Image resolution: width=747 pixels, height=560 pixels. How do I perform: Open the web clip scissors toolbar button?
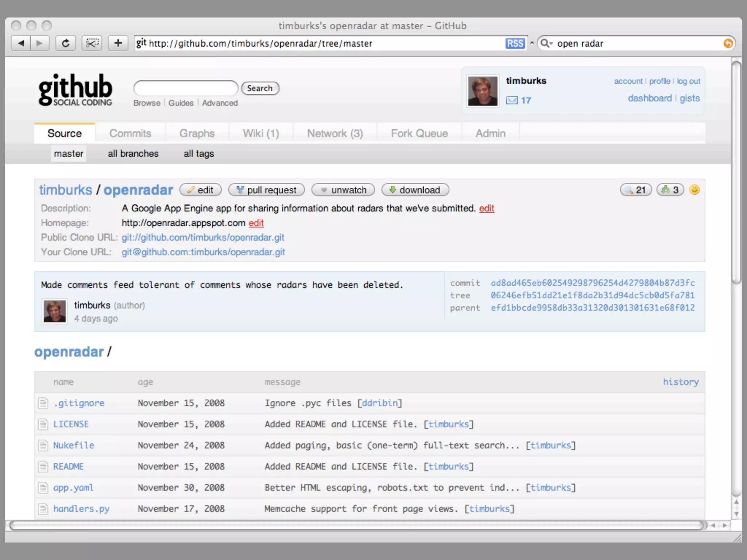coord(92,43)
